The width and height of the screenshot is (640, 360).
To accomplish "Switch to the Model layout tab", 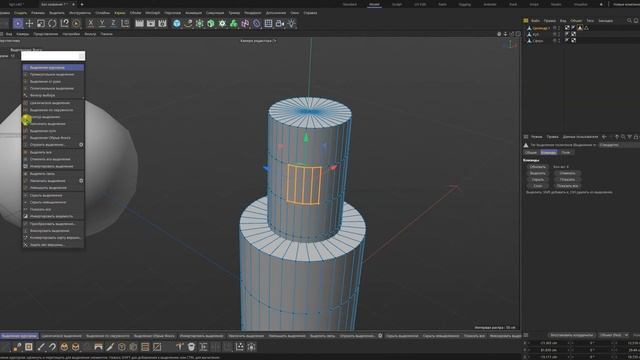I will [x=374, y=4].
